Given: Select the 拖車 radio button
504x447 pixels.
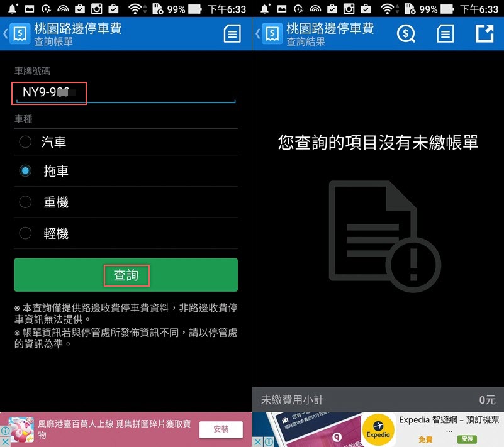Looking at the screenshot, I should pos(25,170).
